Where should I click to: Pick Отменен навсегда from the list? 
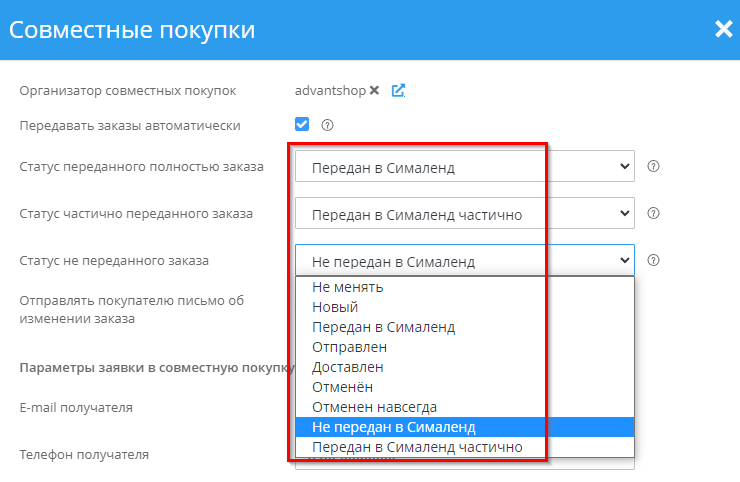374,407
